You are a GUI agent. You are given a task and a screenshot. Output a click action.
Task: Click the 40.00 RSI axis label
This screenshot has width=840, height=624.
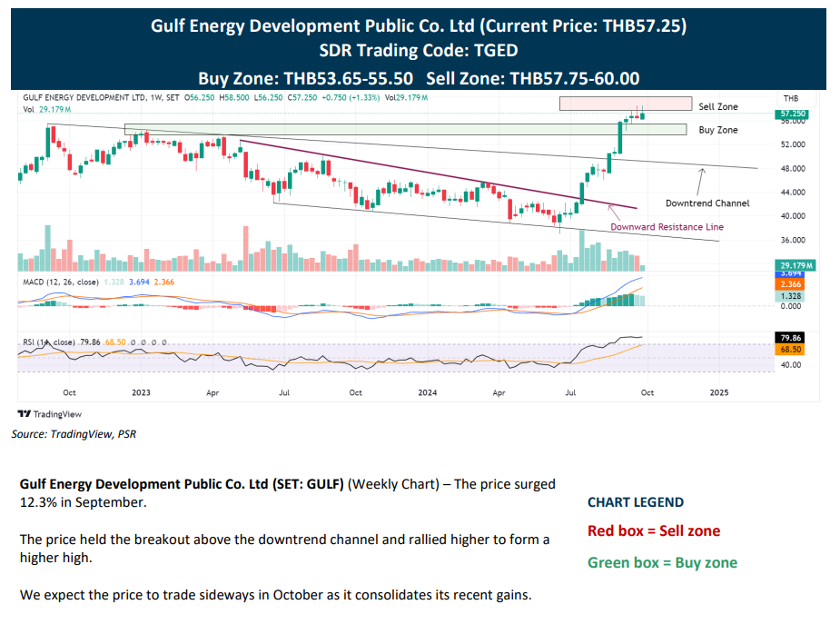click(x=791, y=365)
